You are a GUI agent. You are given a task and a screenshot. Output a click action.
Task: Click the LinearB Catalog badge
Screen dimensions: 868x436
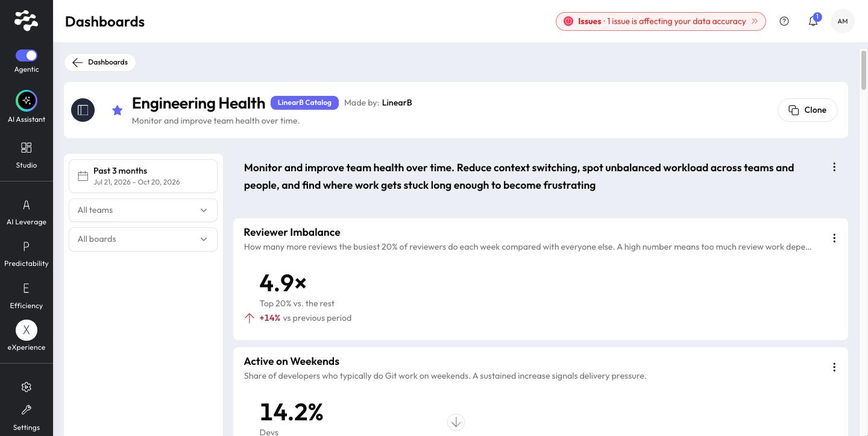click(x=304, y=103)
